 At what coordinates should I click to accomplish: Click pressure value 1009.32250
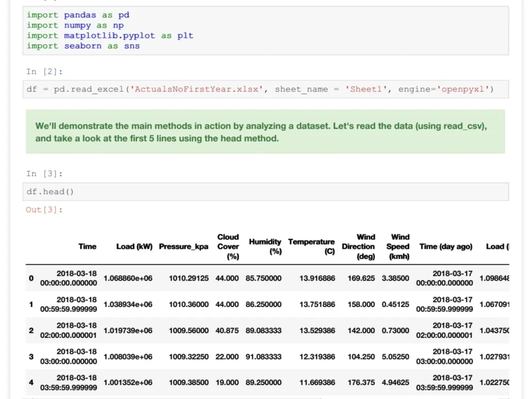(189, 356)
